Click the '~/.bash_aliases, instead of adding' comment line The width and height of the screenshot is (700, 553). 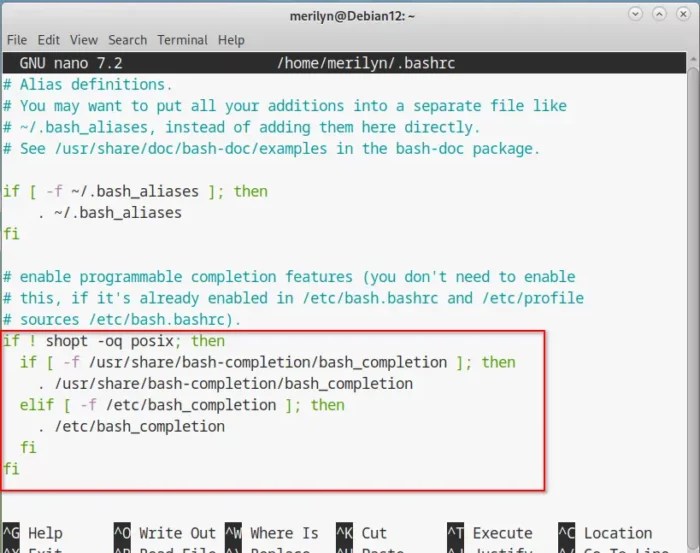click(x=242, y=127)
